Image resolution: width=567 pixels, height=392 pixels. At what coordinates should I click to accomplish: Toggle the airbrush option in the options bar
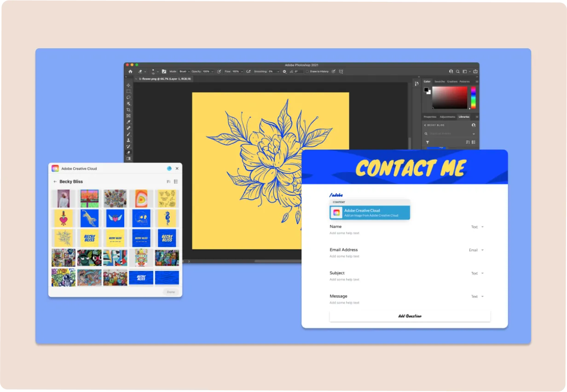coord(249,71)
